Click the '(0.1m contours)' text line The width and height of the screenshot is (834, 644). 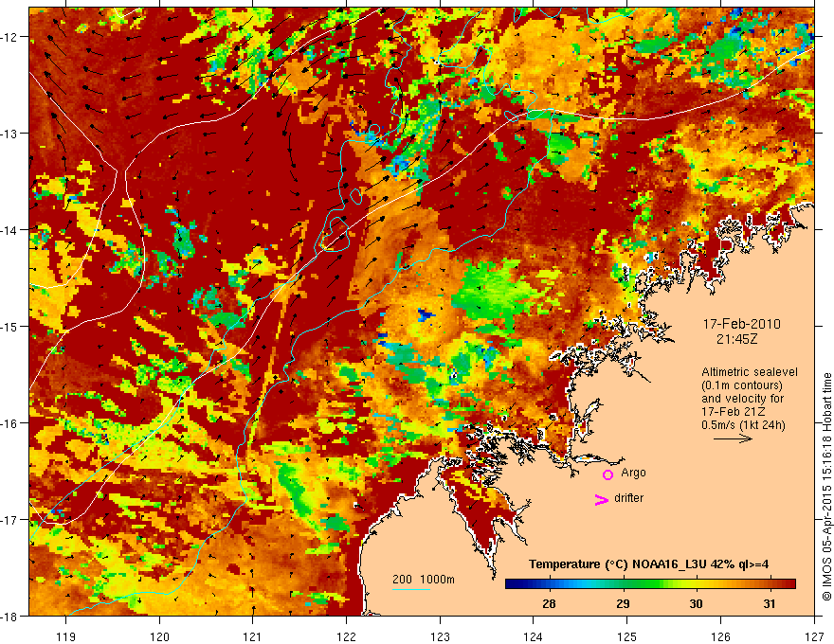pyautogui.click(x=742, y=385)
